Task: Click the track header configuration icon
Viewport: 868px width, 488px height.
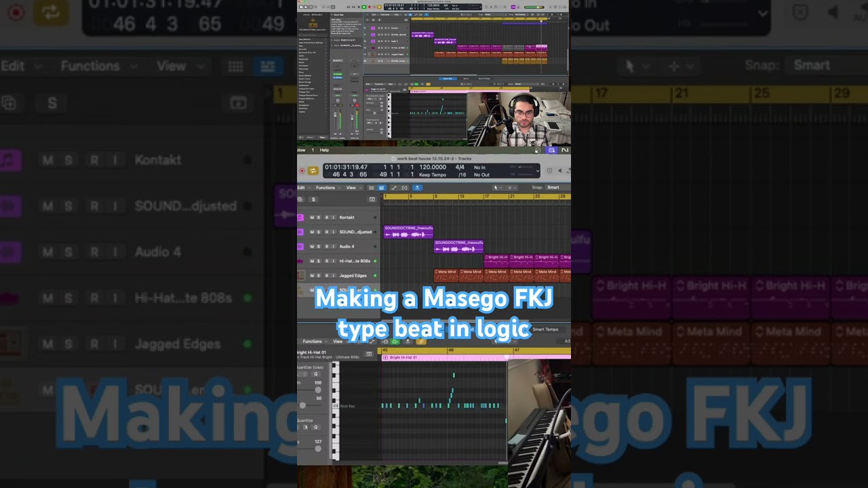Action: pyautogui.click(x=372, y=199)
